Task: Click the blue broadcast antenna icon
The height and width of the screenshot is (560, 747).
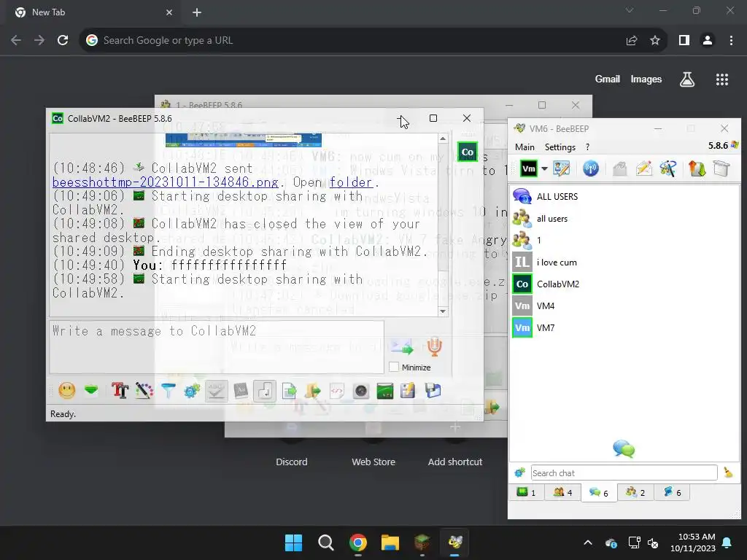Action: pos(591,168)
